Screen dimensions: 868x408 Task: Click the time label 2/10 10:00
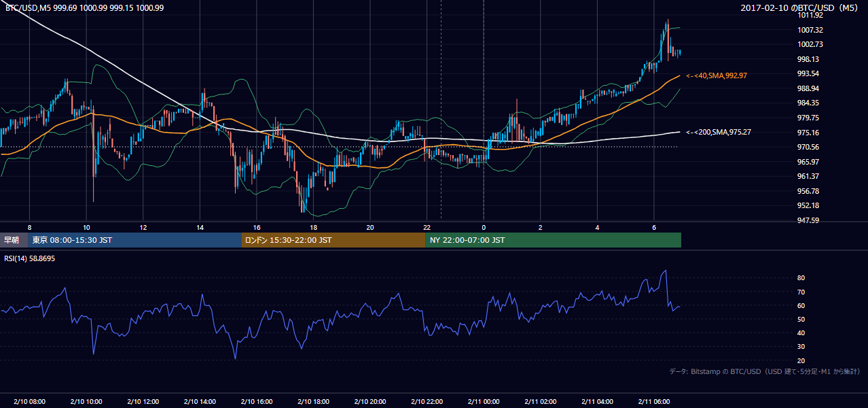86,402
